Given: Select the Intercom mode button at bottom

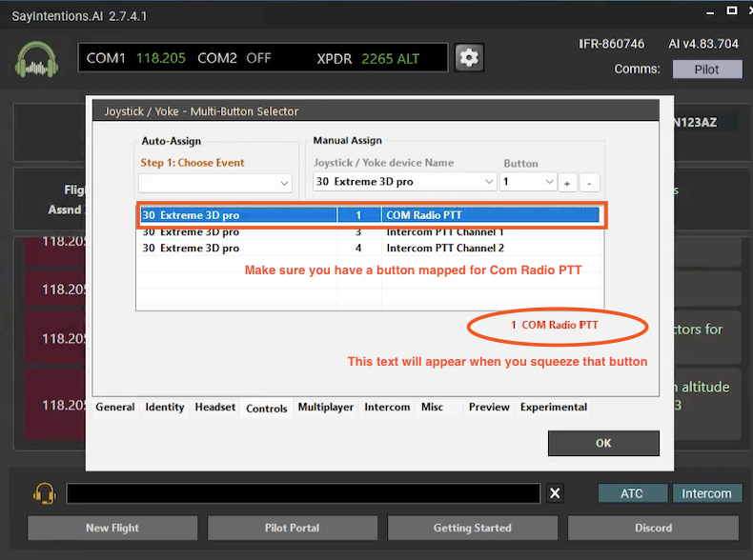Looking at the screenshot, I should pos(706,493).
